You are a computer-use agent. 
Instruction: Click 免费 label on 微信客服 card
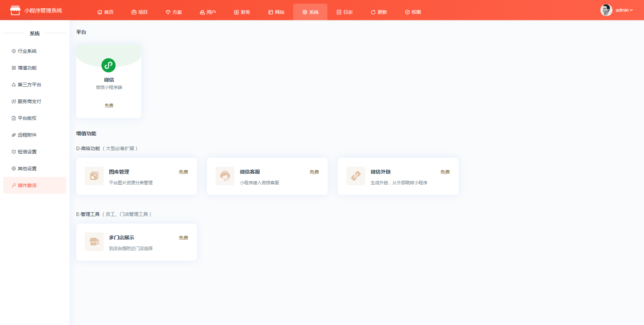click(x=314, y=172)
